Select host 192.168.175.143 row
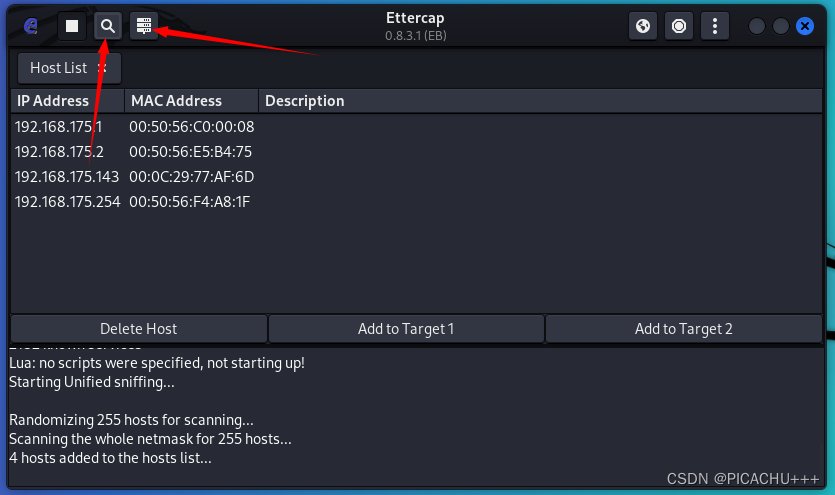Screen dimensions: 835x495 [67, 177]
